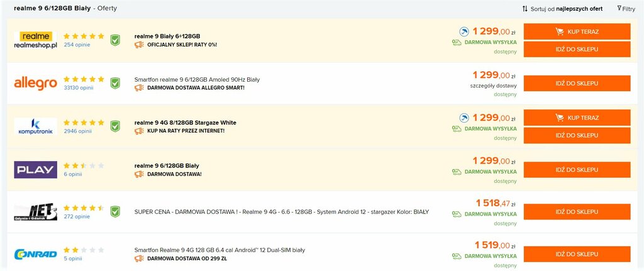Click IDŹ DO SKLEPU for PLAY
This screenshot has height=271, width=644.
(577, 170)
